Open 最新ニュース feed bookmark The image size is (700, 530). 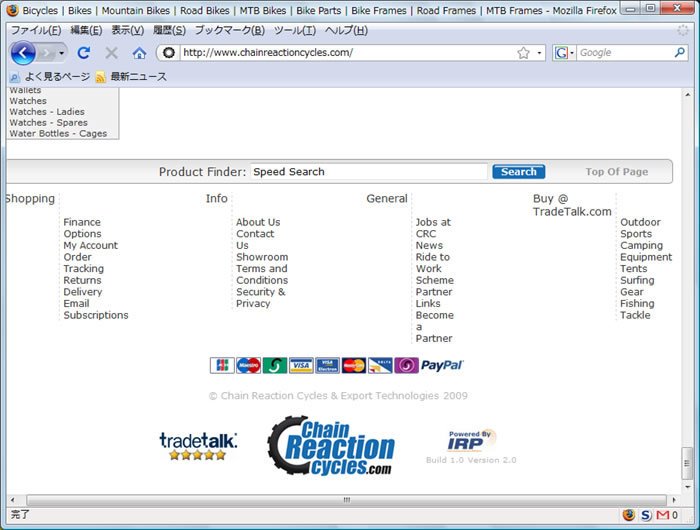click(131, 77)
